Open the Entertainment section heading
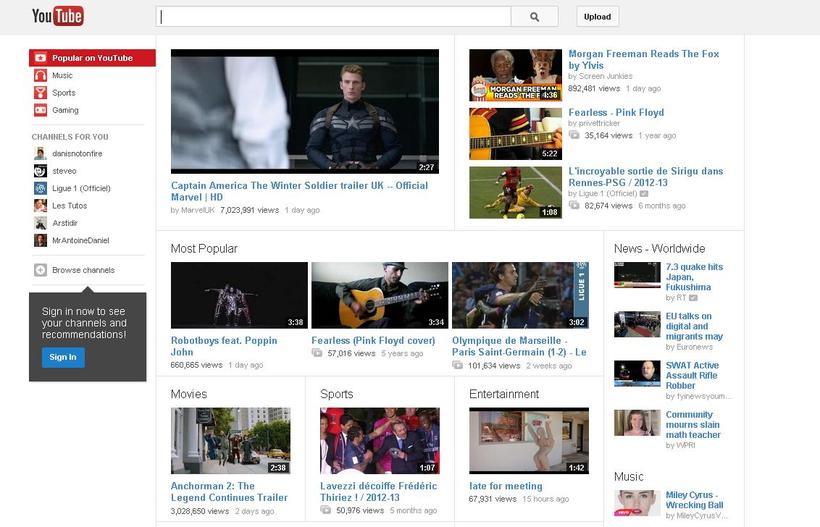This screenshot has height=527, width=820. (x=504, y=394)
